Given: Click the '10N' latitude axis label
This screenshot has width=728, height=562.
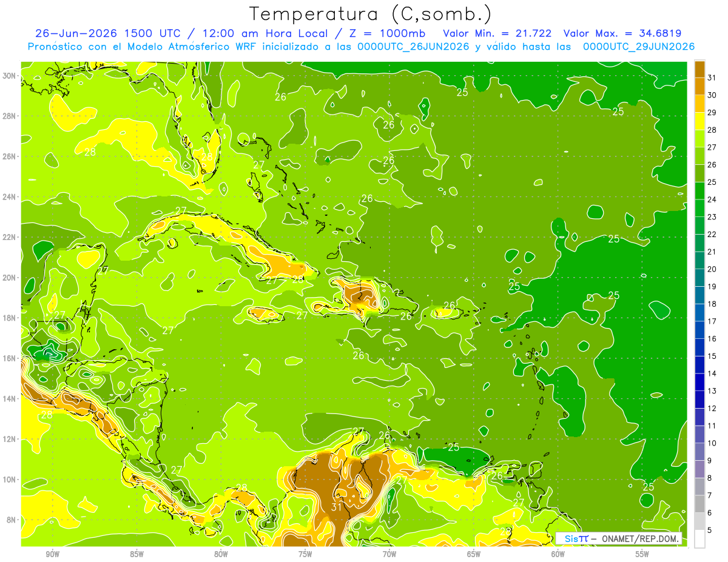Looking at the screenshot, I should pyautogui.click(x=10, y=480).
